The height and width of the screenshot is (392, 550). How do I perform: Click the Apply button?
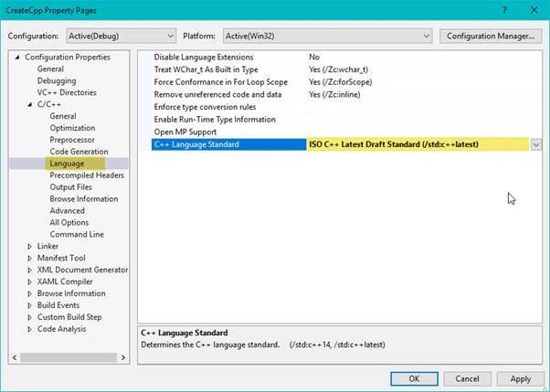click(521, 378)
